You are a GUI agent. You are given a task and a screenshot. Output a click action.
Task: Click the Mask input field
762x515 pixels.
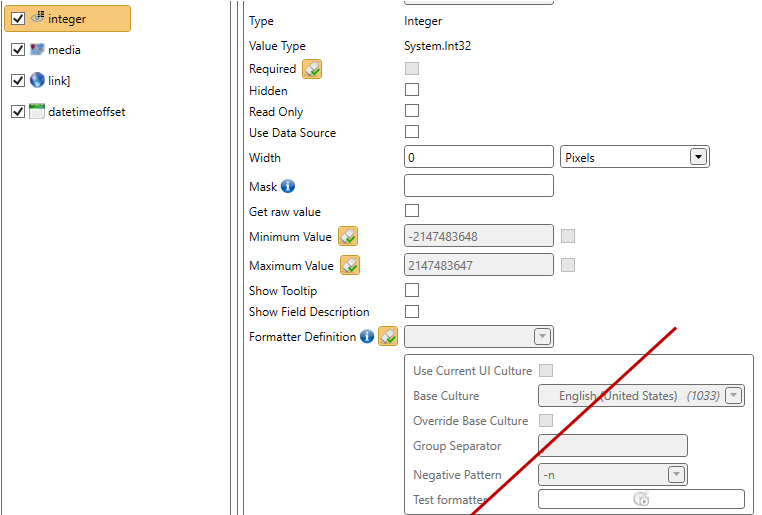click(479, 186)
